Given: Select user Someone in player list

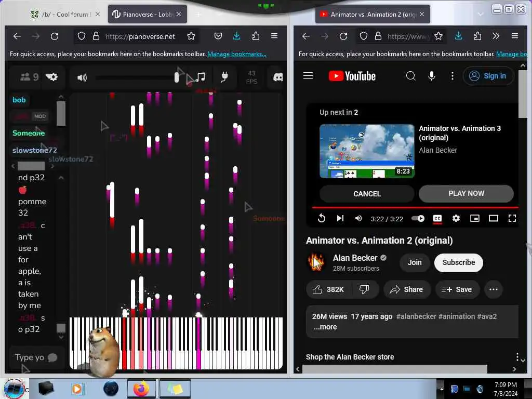Looking at the screenshot, I should coord(29,133).
